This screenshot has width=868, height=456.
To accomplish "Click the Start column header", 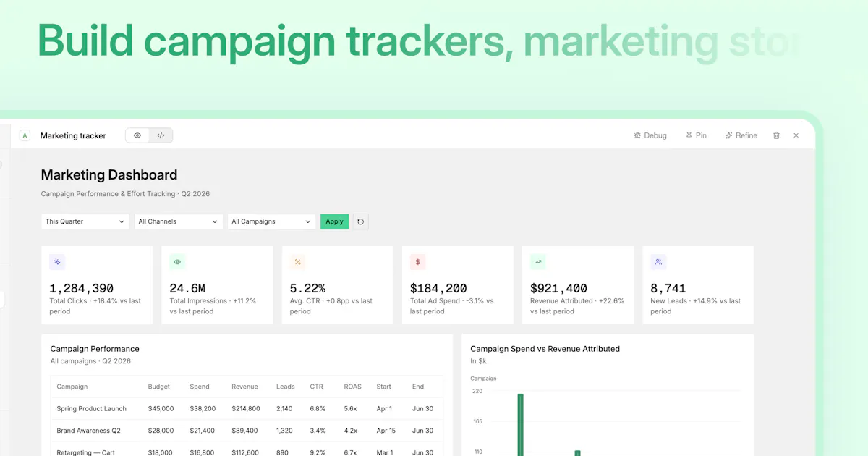I will (x=383, y=387).
